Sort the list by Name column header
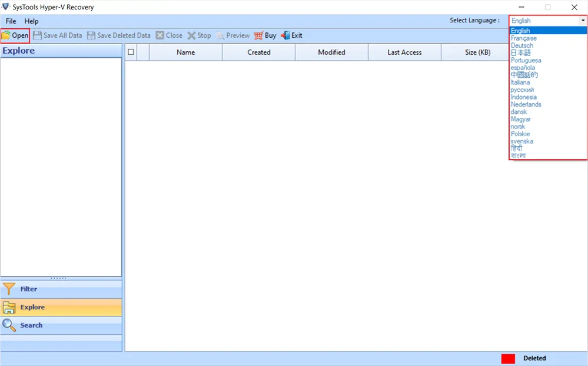Viewport: 588px width, 366px height. [x=185, y=52]
